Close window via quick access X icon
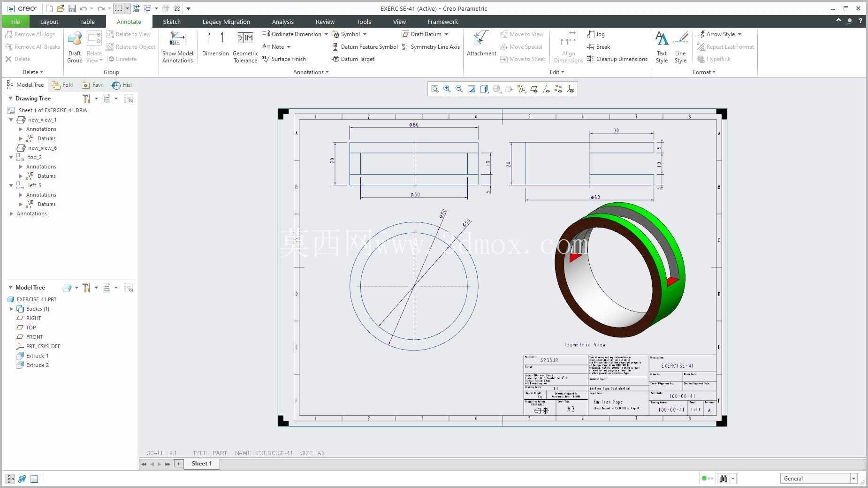 pos(177,8)
